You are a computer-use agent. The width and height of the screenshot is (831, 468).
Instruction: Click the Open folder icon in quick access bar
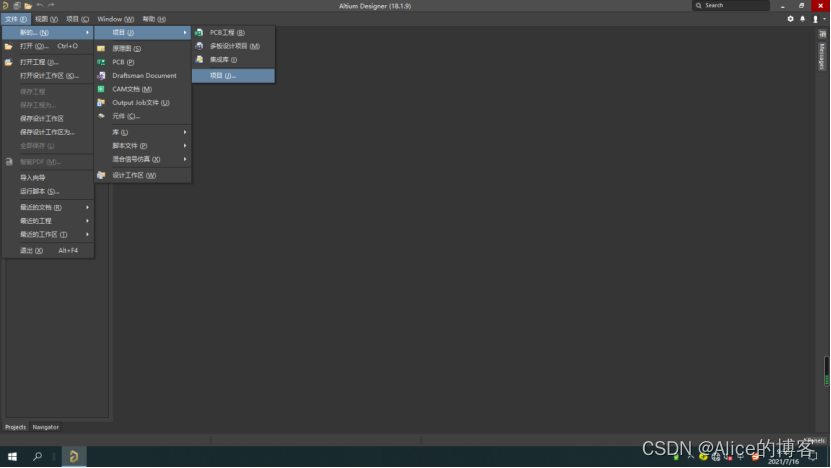(x=28, y=6)
